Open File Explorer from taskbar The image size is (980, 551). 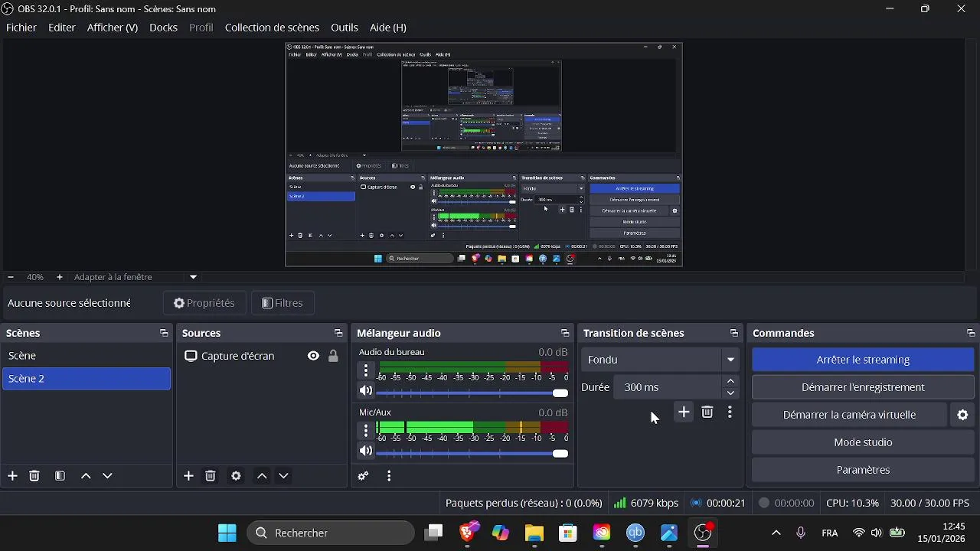point(534,533)
